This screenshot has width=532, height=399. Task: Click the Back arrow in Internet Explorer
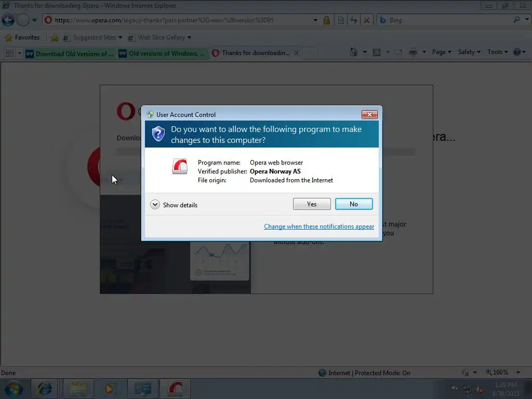pyautogui.click(x=8, y=20)
